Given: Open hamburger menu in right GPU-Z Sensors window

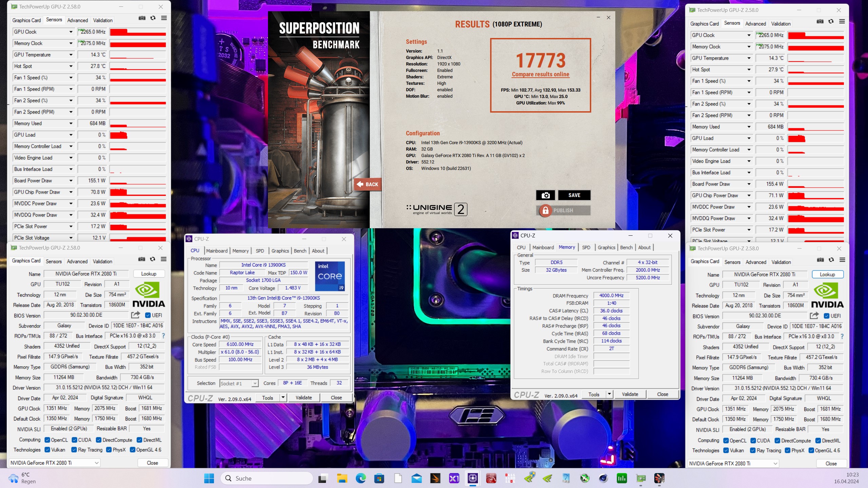Looking at the screenshot, I should (842, 21).
